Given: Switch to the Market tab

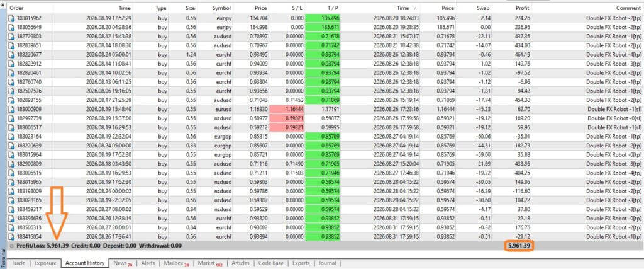Looking at the screenshot, I should [210, 263].
